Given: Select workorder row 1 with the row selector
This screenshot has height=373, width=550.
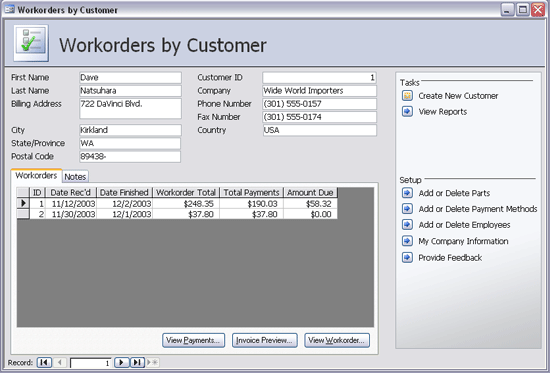Looking at the screenshot, I should pyautogui.click(x=23, y=203).
